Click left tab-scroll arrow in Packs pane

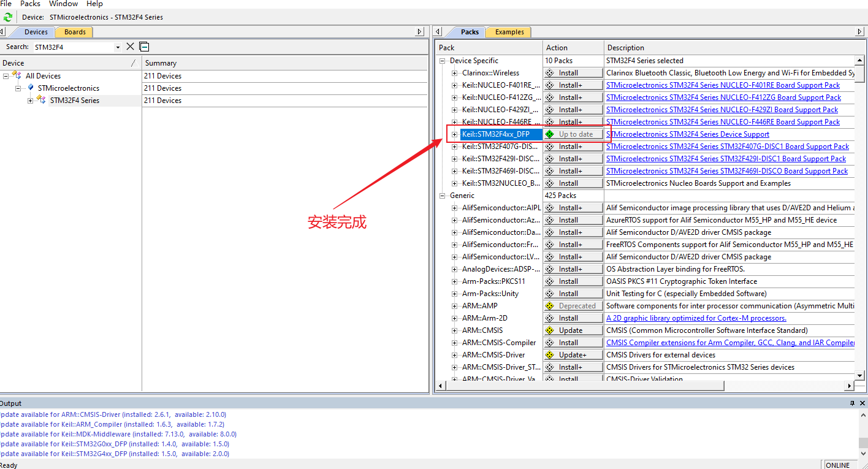coord(437,32)
